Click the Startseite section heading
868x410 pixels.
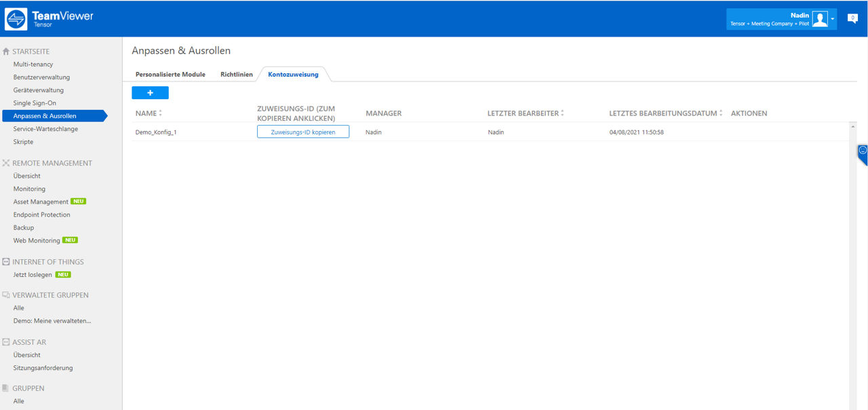tap(31, 52)
